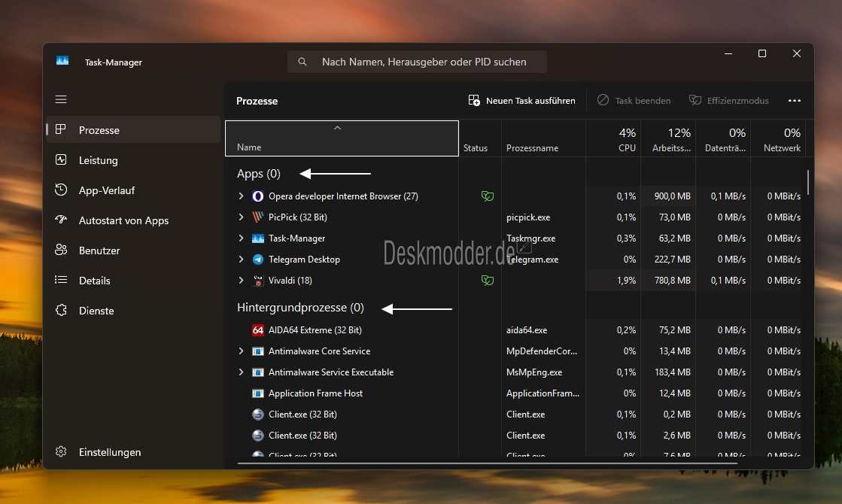The height and width of the screenshot is (504, 842).
Task: Open the more options ellipsis menu
Action: point(794,100)
